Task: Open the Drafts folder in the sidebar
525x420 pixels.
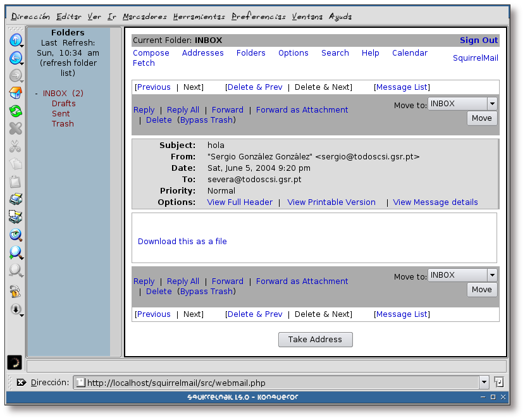Action: click(x=63, y=104)
